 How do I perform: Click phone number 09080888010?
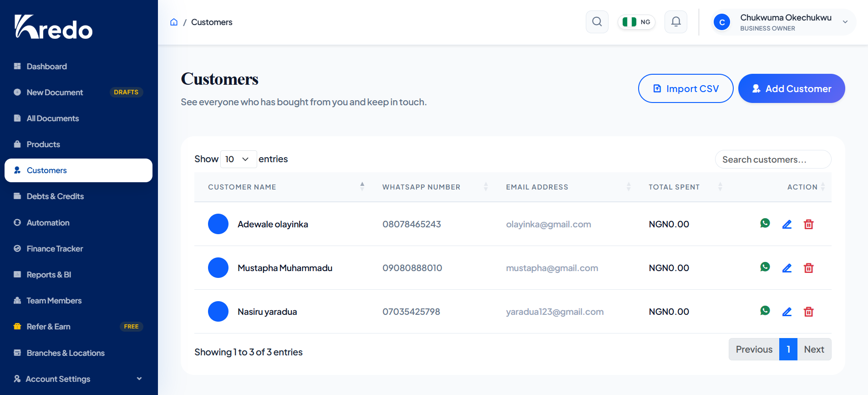(x=412, y=268)
